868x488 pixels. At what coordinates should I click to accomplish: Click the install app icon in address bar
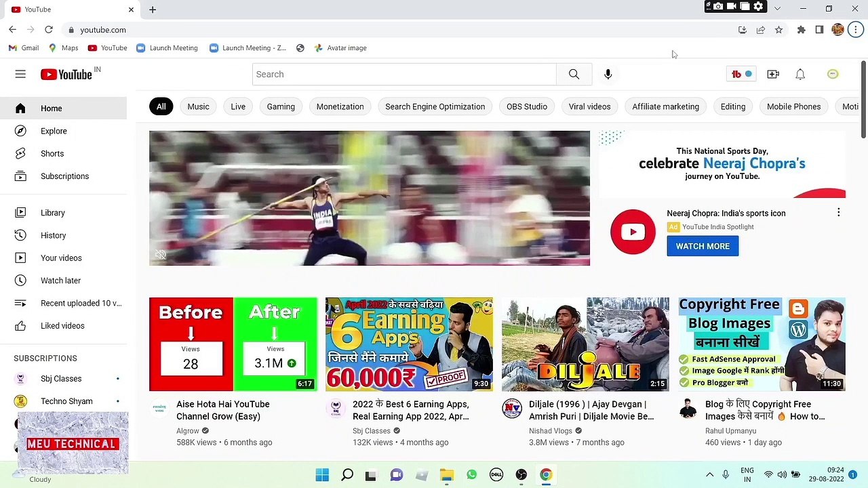coord(742,30)
